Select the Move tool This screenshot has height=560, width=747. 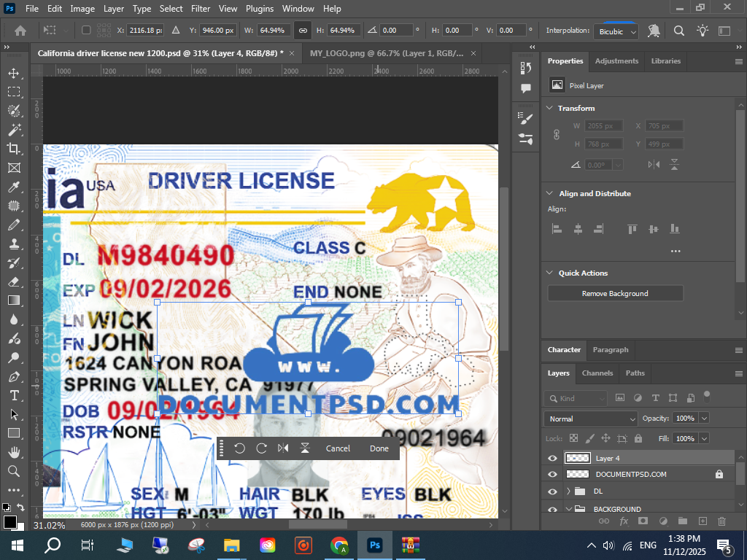pyautogui.click(x=14, y=73)
